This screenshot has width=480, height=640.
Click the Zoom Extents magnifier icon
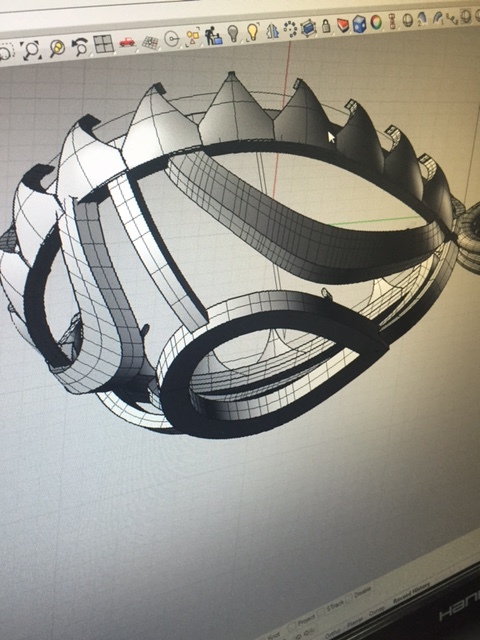point(31,51)
